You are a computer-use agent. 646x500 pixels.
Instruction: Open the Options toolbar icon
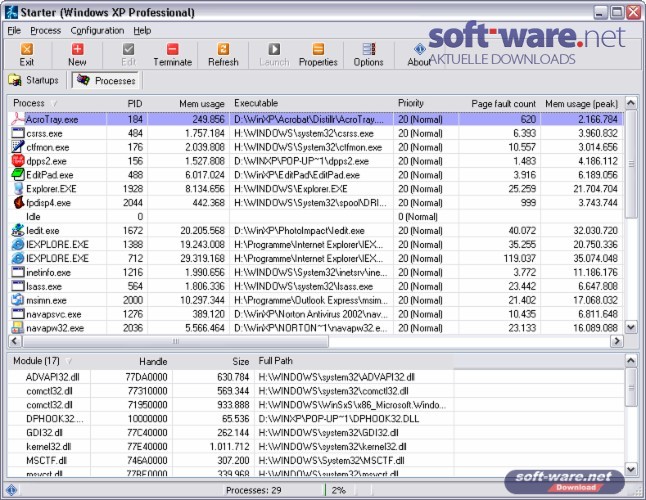[369, 49]
